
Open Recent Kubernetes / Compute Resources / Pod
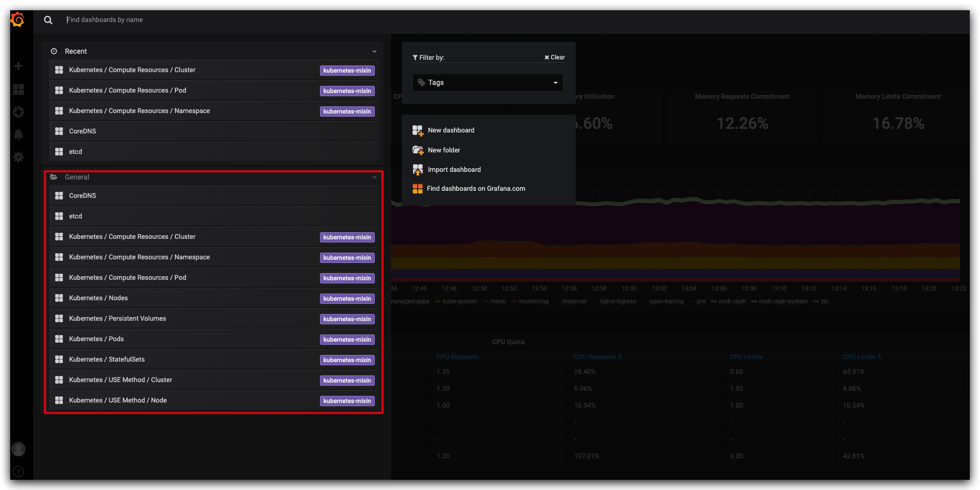215,91
